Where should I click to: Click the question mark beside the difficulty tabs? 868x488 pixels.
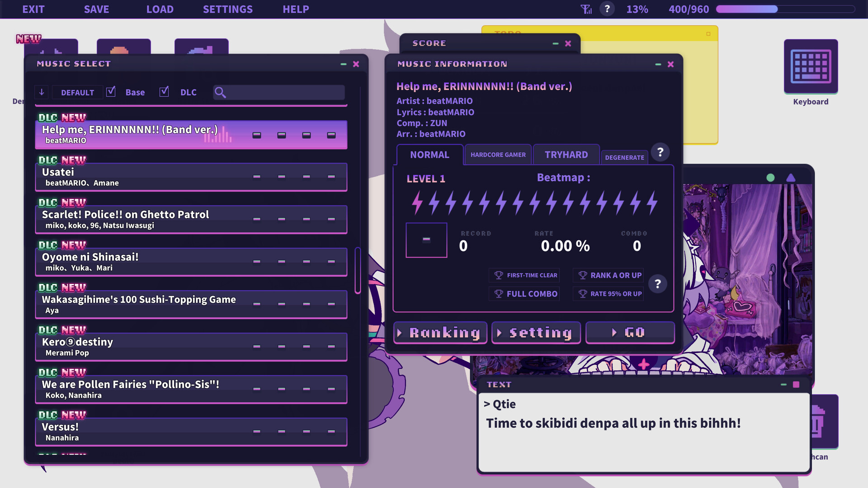[660, 152]
